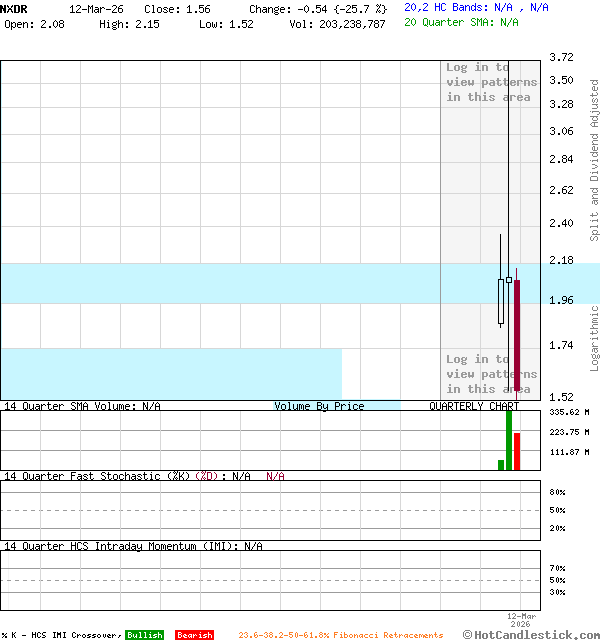The image size is (600, 640).
Task: Click the green Bullish legend badge
Action: click(x=144, y=635)
